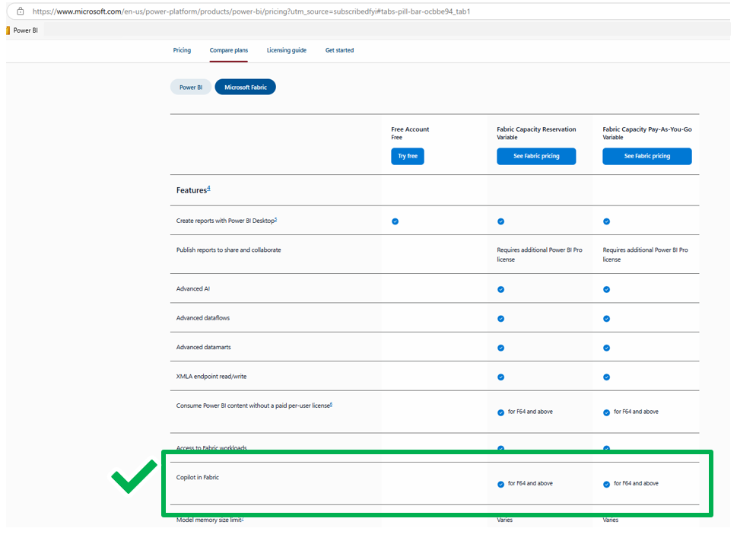Click the Fabric Capacity Pay-As-You-Go heading
The height and width of the screenshot is (544, 756).
pos(647,129)
